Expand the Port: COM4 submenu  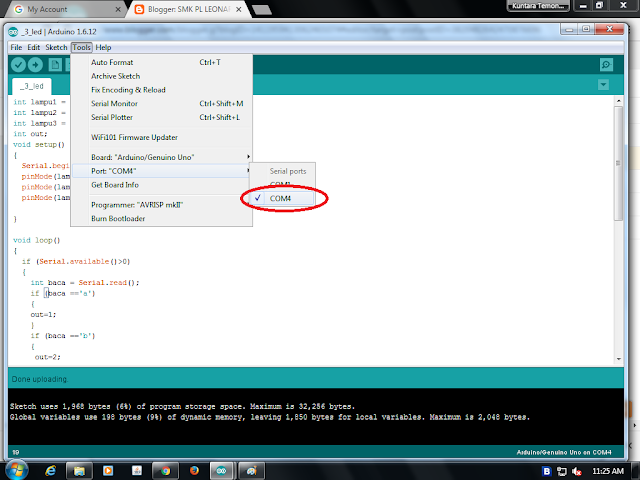(x=162, y=171)
